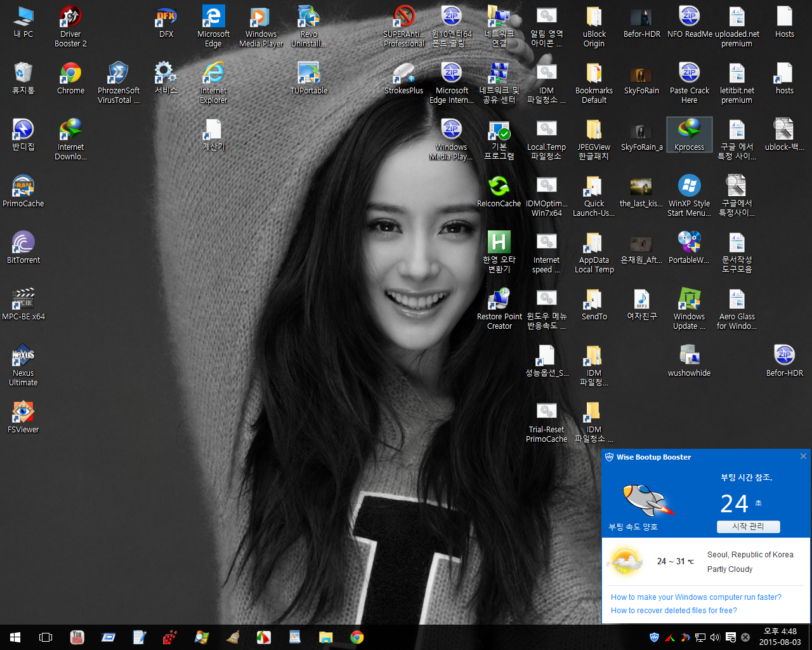Screen dimensions: 812x650
Task: Open Task View on the taskbar
Action: pyautogui.click(x=46, y=637)
